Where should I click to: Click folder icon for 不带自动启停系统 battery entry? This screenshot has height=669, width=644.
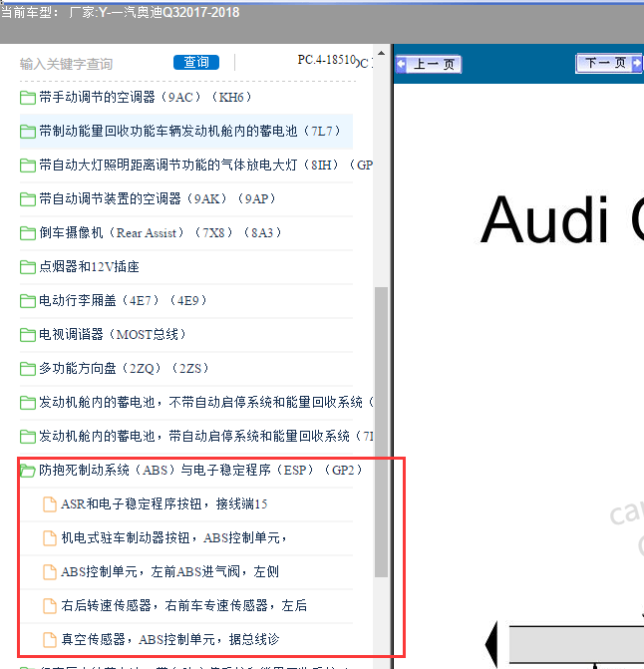28,403
